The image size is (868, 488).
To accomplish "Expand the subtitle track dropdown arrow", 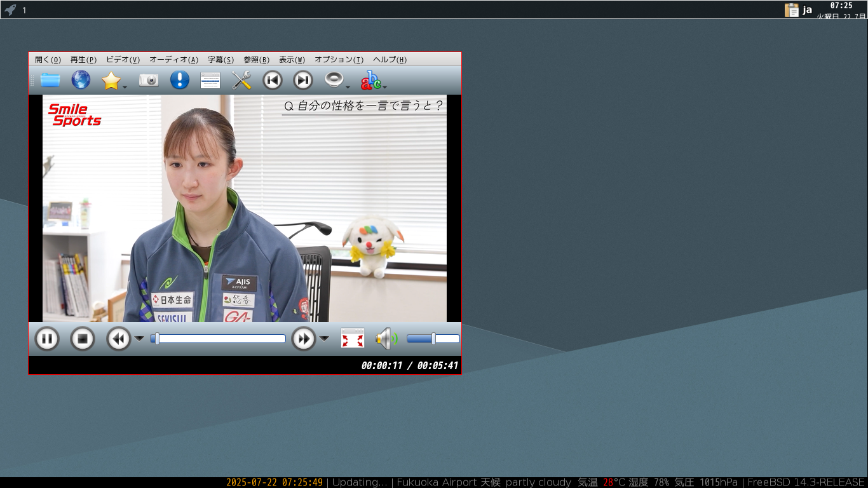I will (x=385, y=87).
